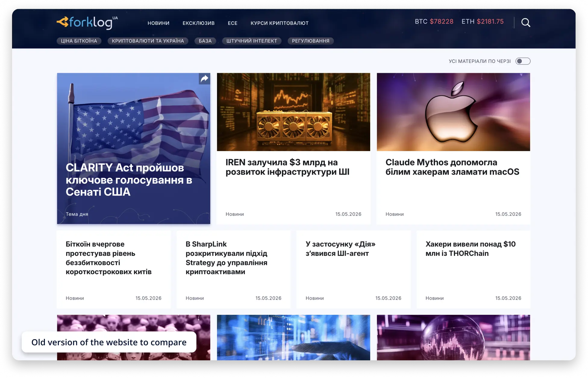588x378 pixels.
Task: Open the НОВИНИ menu item
Action: pos(158,23)
